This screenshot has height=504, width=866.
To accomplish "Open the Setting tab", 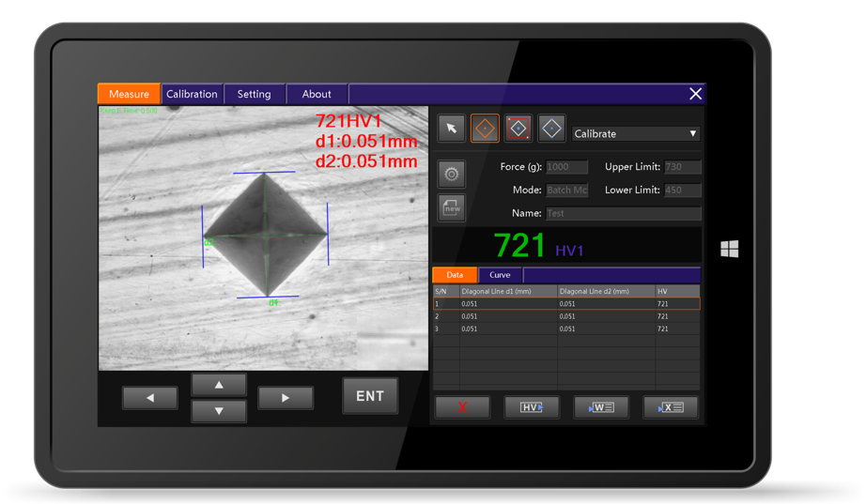I will 254,94.
